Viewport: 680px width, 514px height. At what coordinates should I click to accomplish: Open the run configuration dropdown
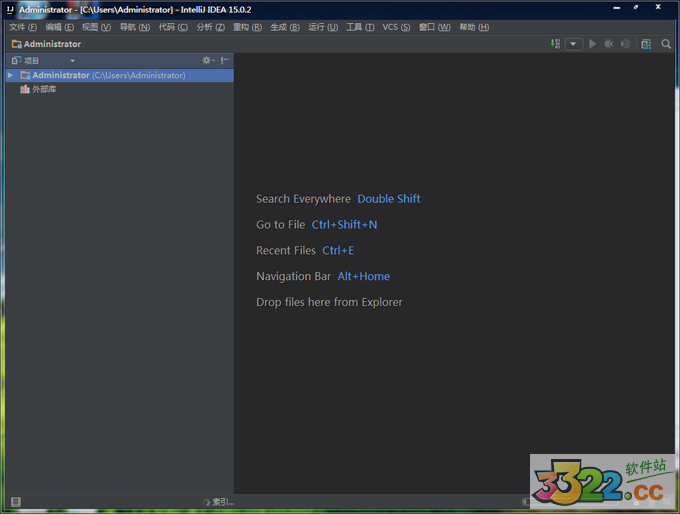point(573,44)
